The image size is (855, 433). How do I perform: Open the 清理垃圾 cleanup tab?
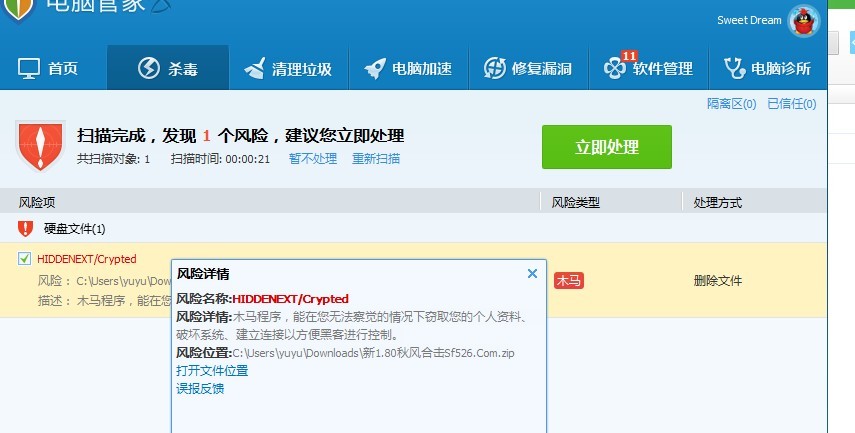pos(288,69)
